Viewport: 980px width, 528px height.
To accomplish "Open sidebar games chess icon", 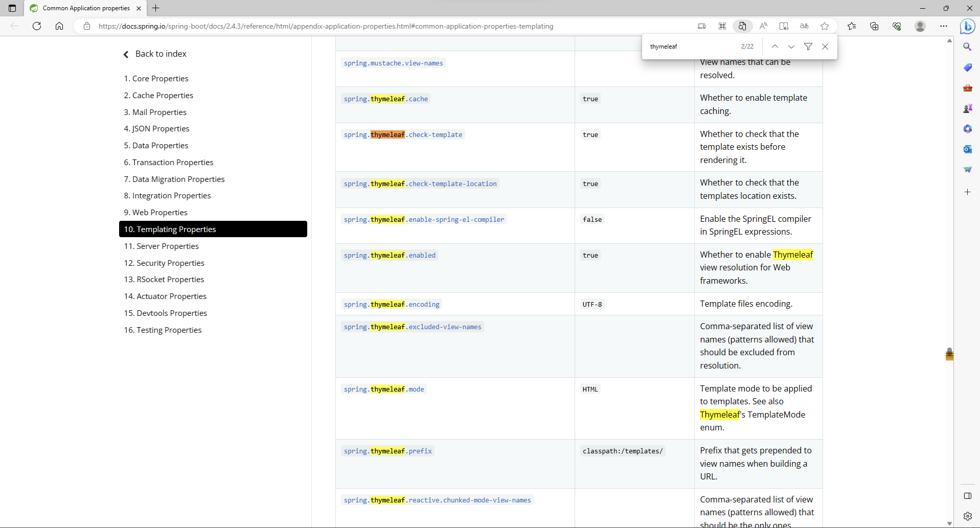I will (x=967, y=108).
